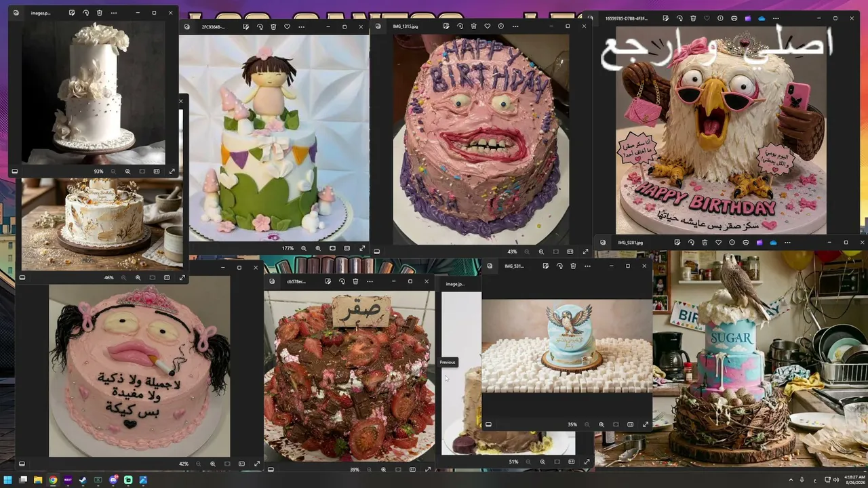Edit the images.p... photo

(x=72, y=13)
